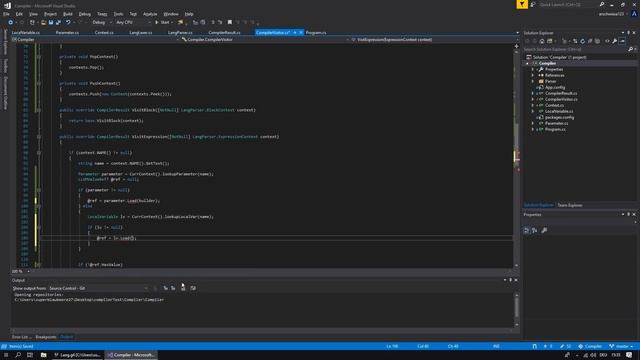Click the feedback icon beside Quick Launch
640x360 pixels.
coord(533,4)
